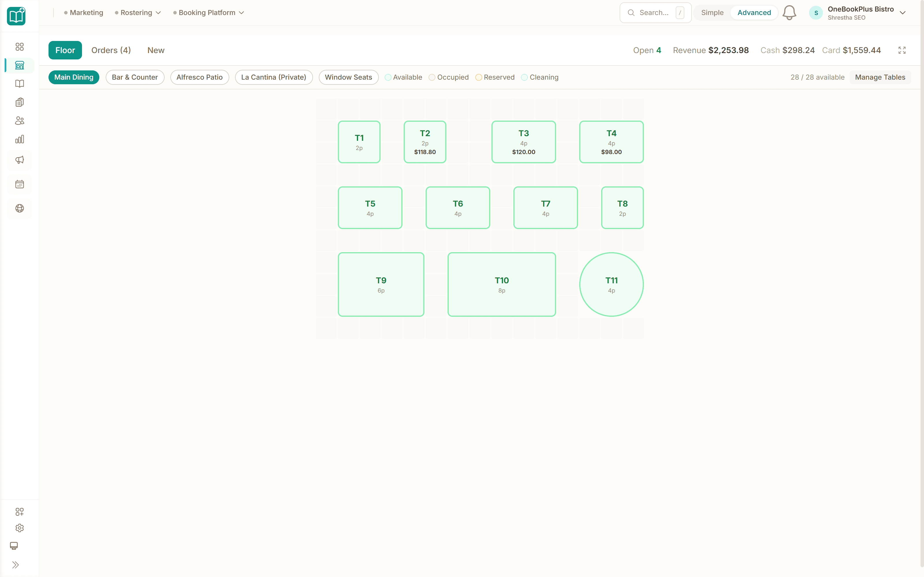The image size is (924, 577).
Task: Click the Manage Tables button
Action: (x=880, y=77)
